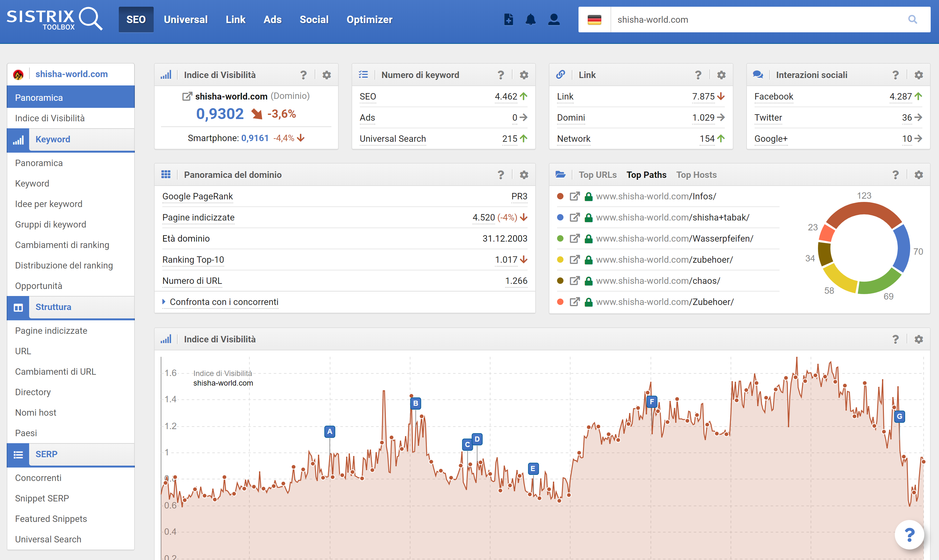Switch to the SEO module tab
939x560 pixels.
136,19
